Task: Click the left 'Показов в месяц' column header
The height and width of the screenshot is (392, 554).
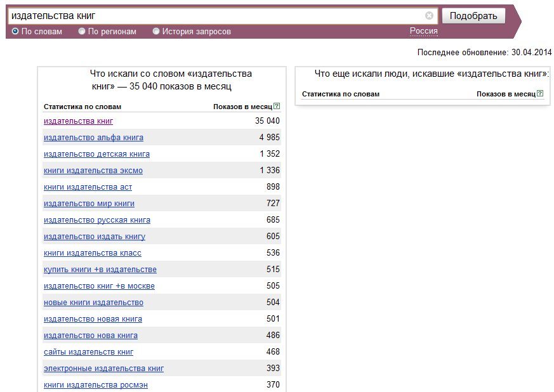Action: pos(242,107)
